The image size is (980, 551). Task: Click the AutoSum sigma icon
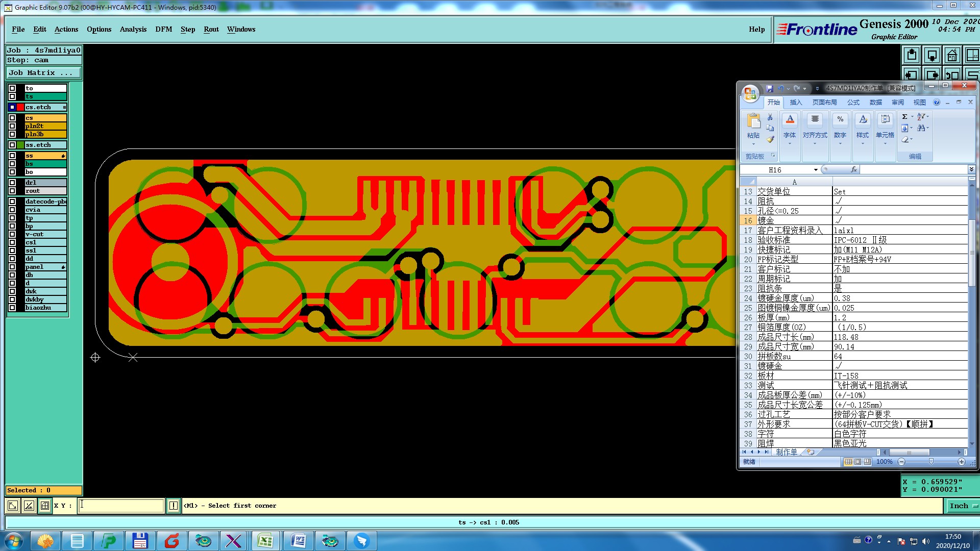point(904,117)
